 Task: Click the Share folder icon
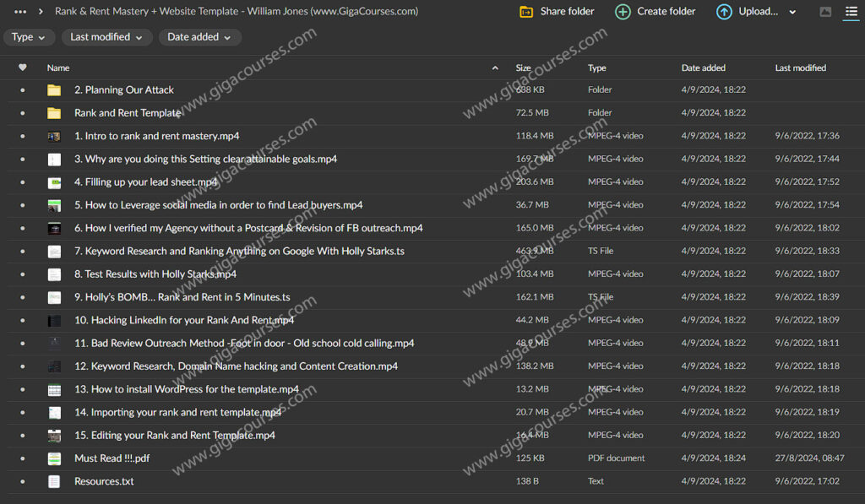[526, 12]
